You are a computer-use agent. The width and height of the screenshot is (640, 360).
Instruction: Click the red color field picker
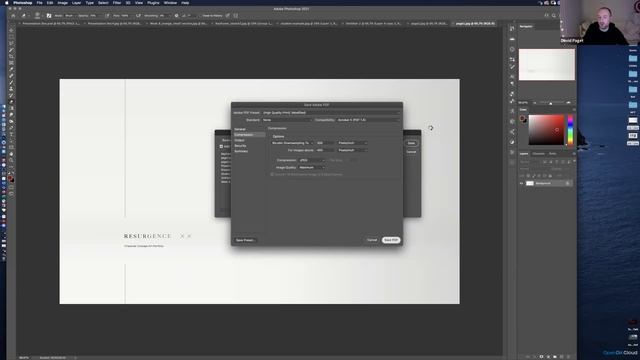tap(546, 130)
